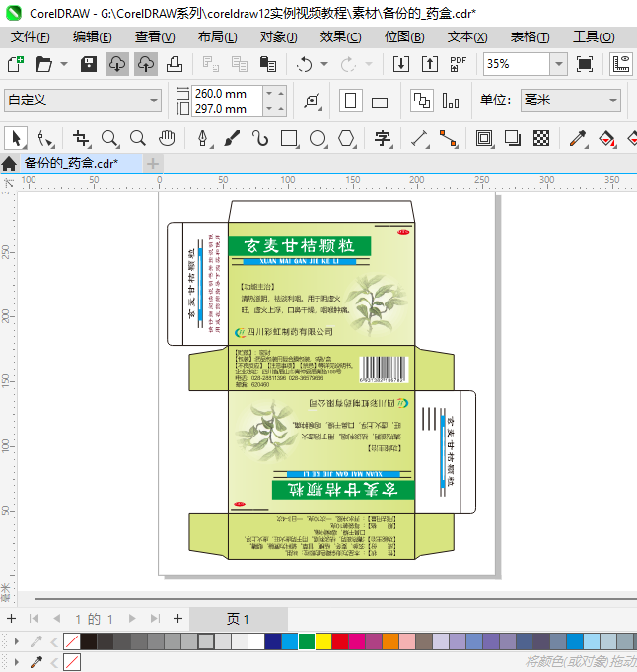Set page to portrait orientation
The image size is (637, 672).
[x=350, y=101]
